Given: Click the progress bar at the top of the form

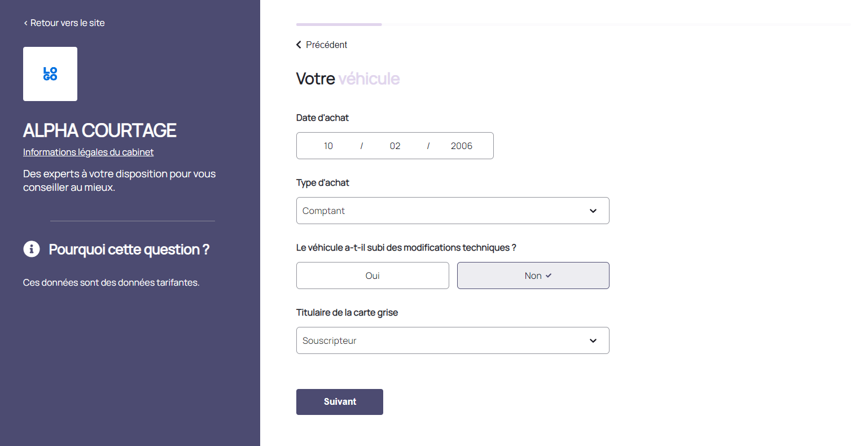Looking at the screenshot, I should click(x=573, y=24).
